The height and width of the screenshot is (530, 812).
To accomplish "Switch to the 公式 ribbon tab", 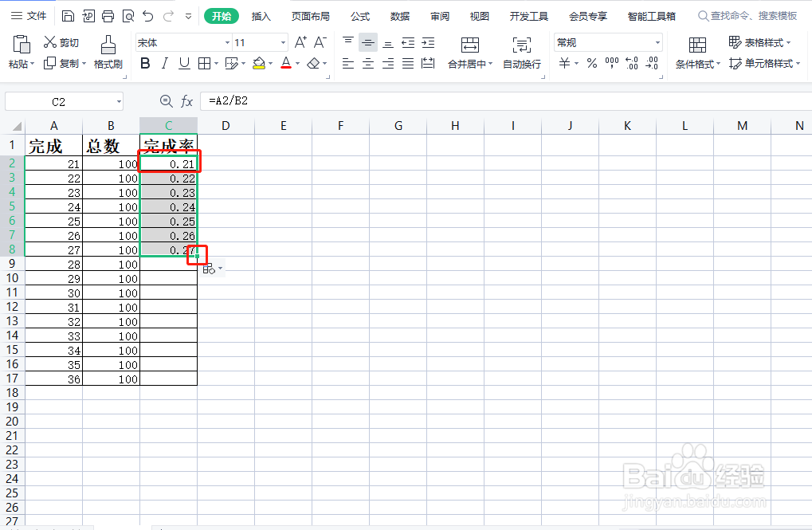I will (x=359, y=14).
